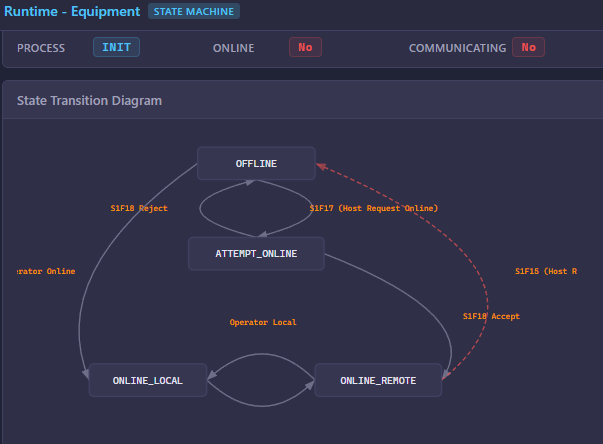This screenshot has width=603, height=444.
Task: Click the S1F18 Accept transition label
Action: click(x=491, y=316)
